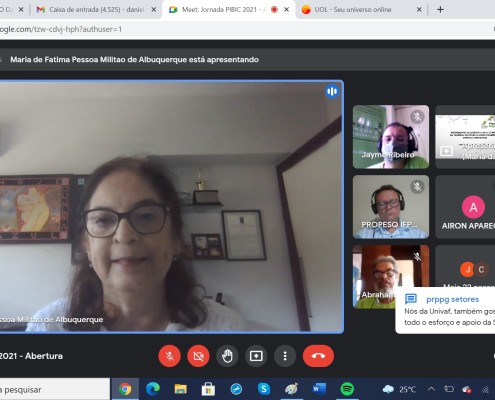Leave the call with red hang-up button
This screenshot has width=495, height=400.
[x=318, y=356]
